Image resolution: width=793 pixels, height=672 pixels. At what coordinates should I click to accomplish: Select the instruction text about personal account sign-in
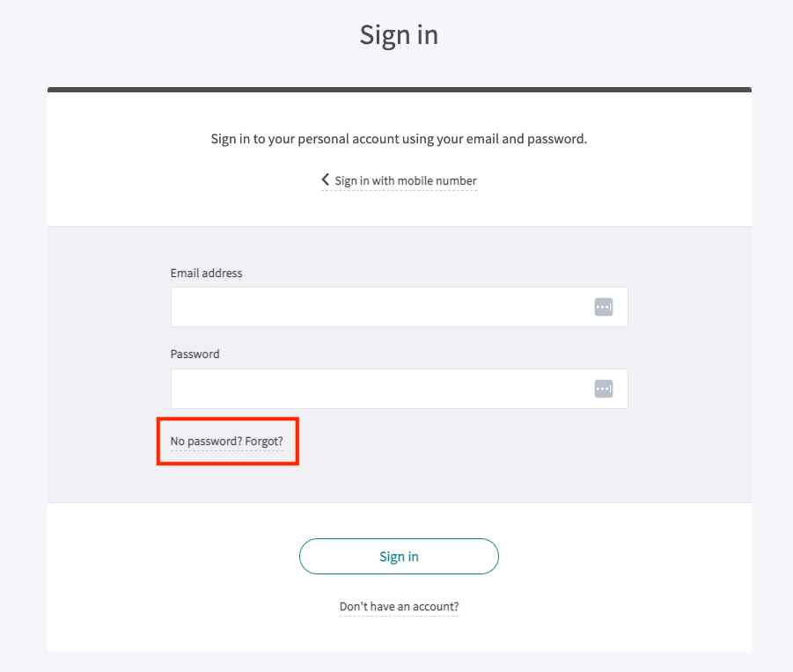point(399,138)
